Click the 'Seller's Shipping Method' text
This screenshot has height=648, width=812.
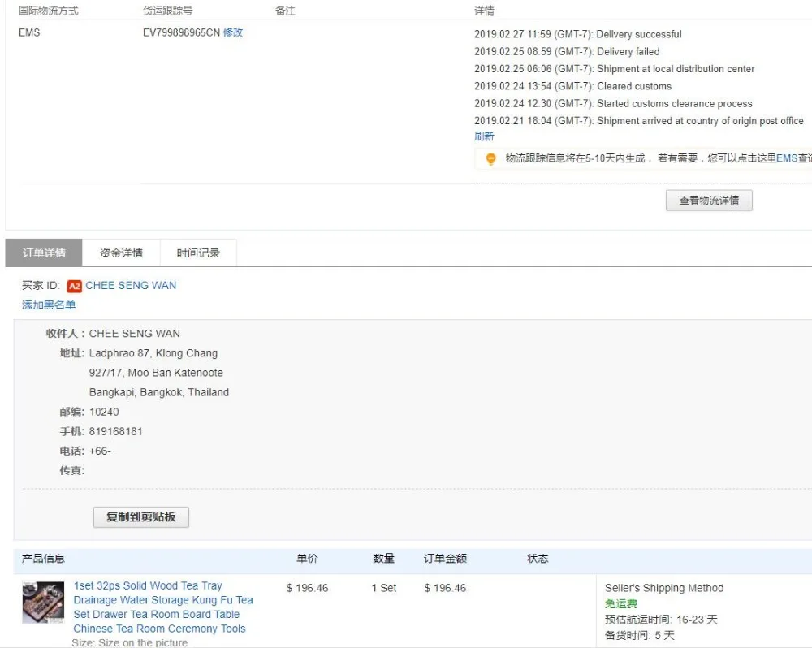[x=664, y=588]
